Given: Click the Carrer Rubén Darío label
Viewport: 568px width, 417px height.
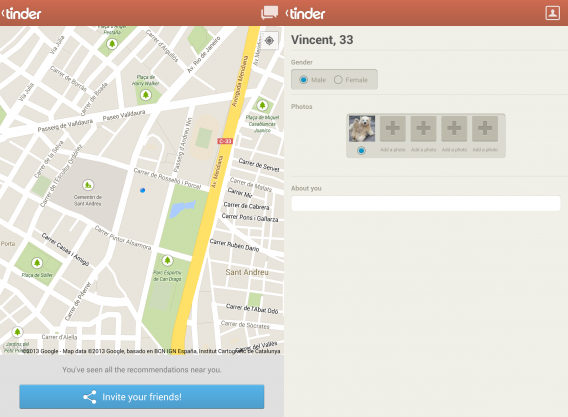Looking at the screenshot, I should pyautogui.click(x=234, y=245).
